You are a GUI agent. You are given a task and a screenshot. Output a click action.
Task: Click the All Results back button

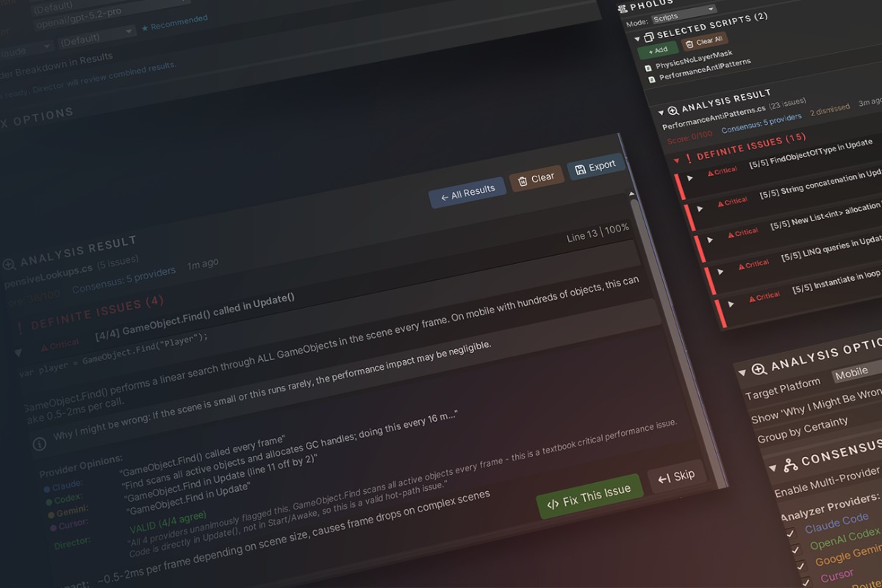(x=467, y=192)
